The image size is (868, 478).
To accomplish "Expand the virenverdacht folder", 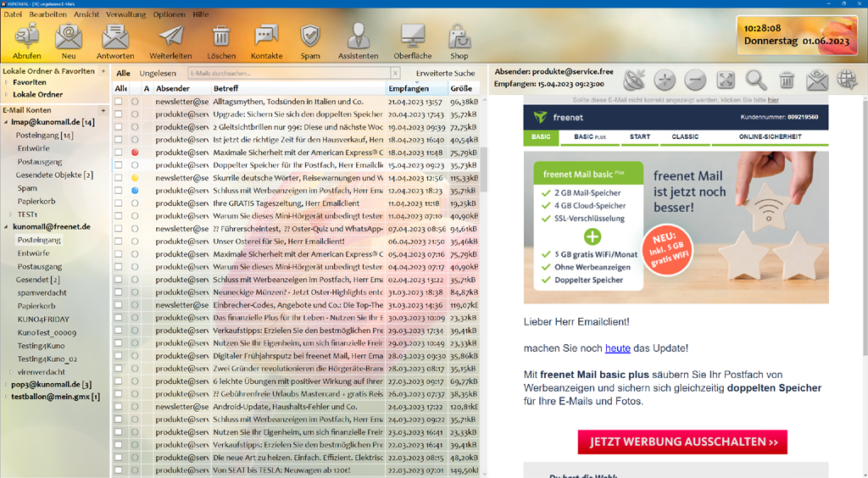I will point(11,372).
